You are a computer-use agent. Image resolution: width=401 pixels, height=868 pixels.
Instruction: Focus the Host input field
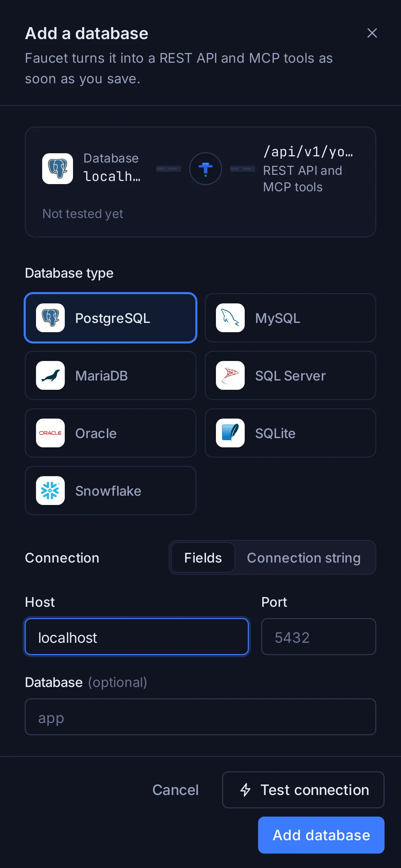[x=137, y=637]
